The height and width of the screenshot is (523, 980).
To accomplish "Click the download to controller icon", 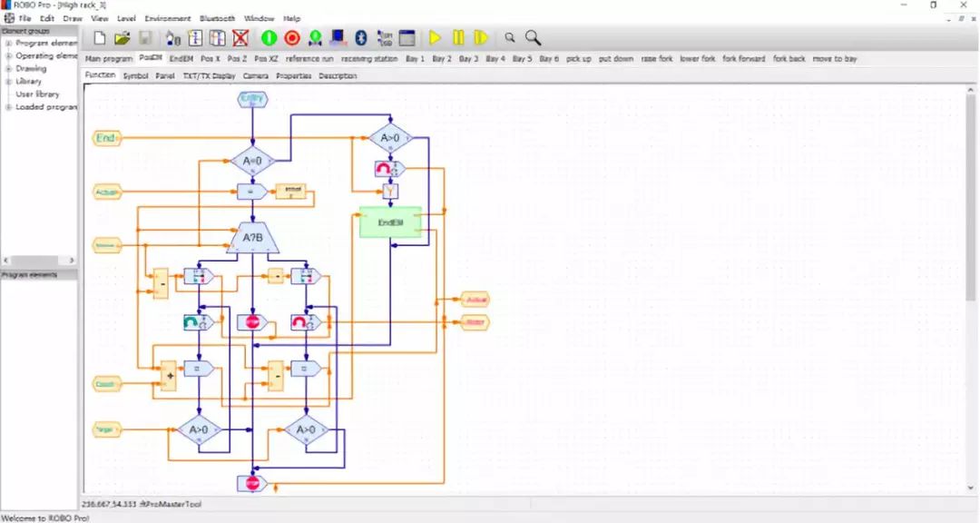I will pyautogui.click(x=315, y=38).
